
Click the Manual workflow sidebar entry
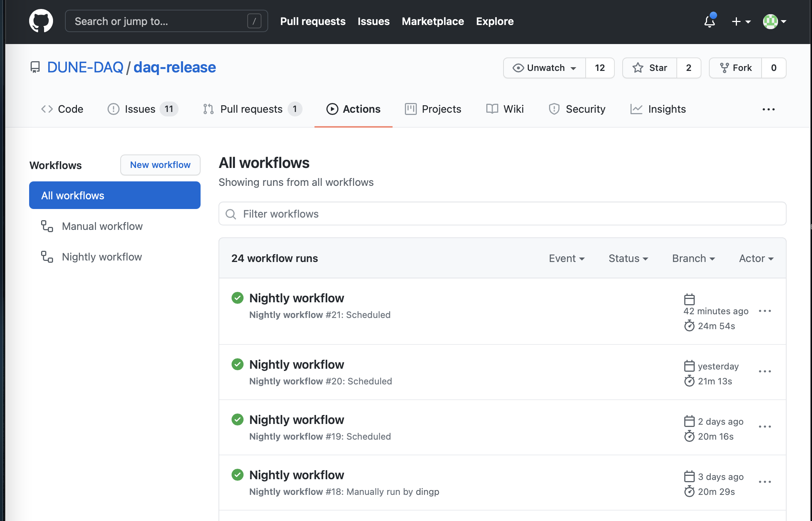(x=102, y=226)
